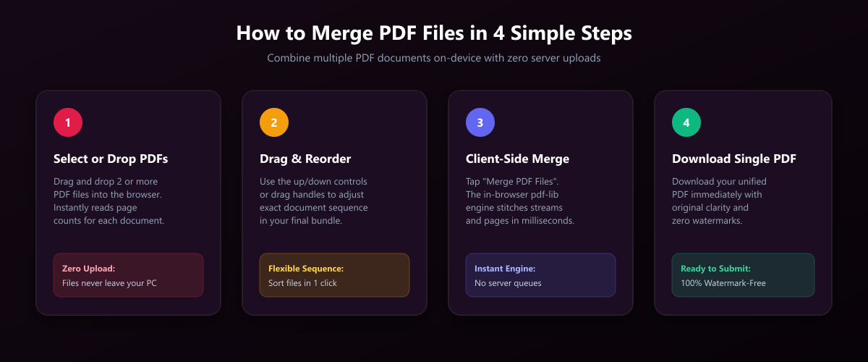Screen dimensions: 868x362
Task: Click the green step 4 circle icon
Action: point(686,122)
